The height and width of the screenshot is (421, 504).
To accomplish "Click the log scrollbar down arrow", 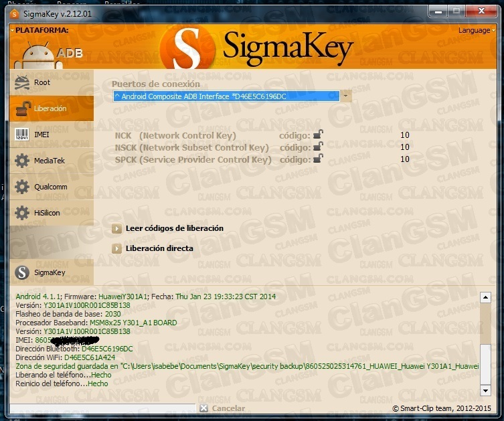I will (485, 390).
